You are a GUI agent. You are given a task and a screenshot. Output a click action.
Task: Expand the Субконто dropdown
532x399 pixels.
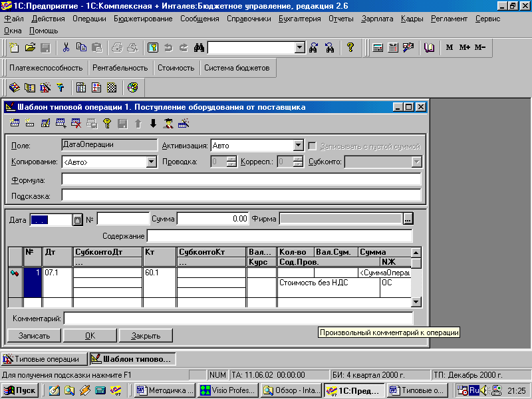tap(416, 162)
